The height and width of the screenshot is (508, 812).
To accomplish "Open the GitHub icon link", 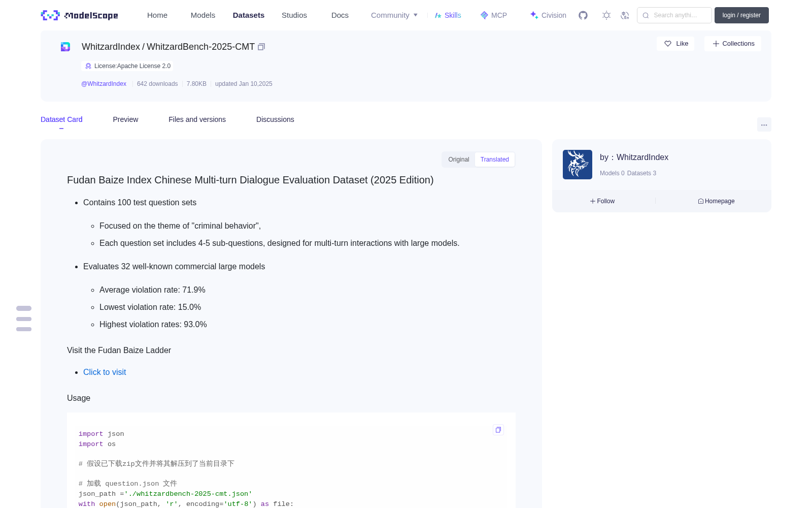I will [583, 15].
